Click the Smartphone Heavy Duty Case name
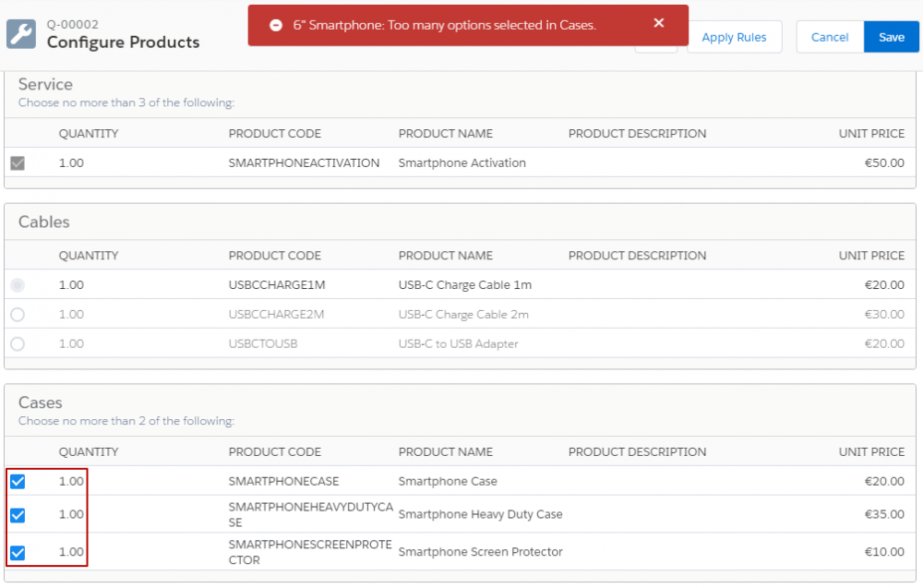Screen dimensions: 923x588 pos(480,514)
